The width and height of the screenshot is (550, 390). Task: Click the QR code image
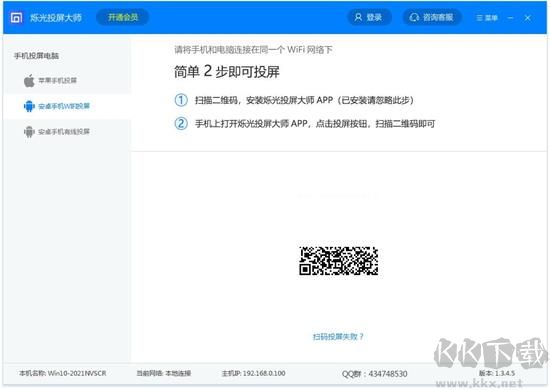click(338, 261)
